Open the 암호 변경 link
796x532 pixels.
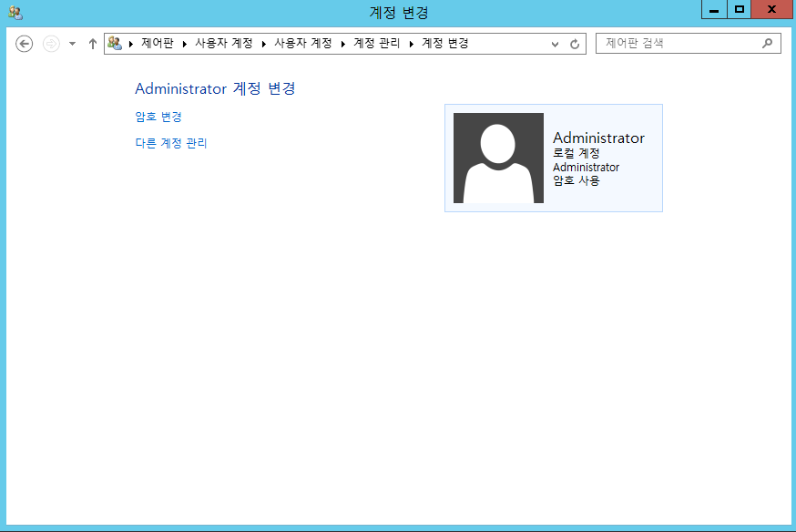(x=158, y=117)
